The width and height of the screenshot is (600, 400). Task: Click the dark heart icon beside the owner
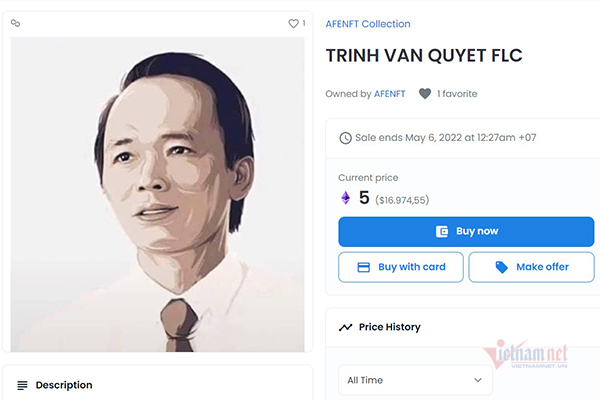[x=425, y=94]
